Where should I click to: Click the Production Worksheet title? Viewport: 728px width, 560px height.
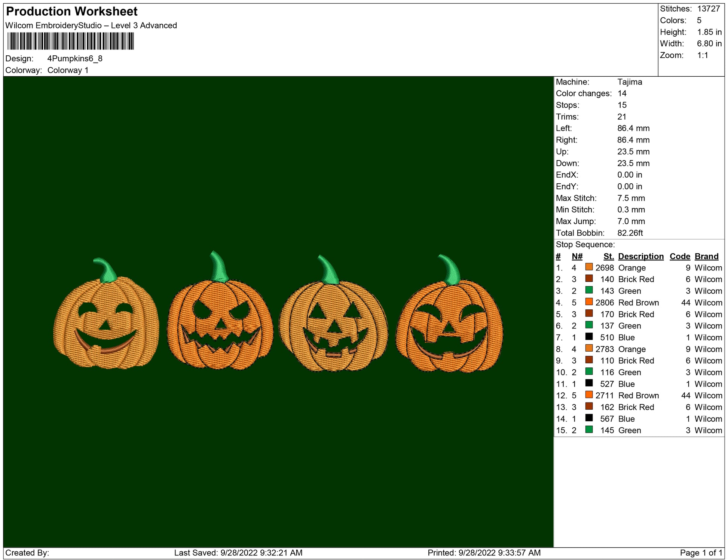[x=72, y=12]
